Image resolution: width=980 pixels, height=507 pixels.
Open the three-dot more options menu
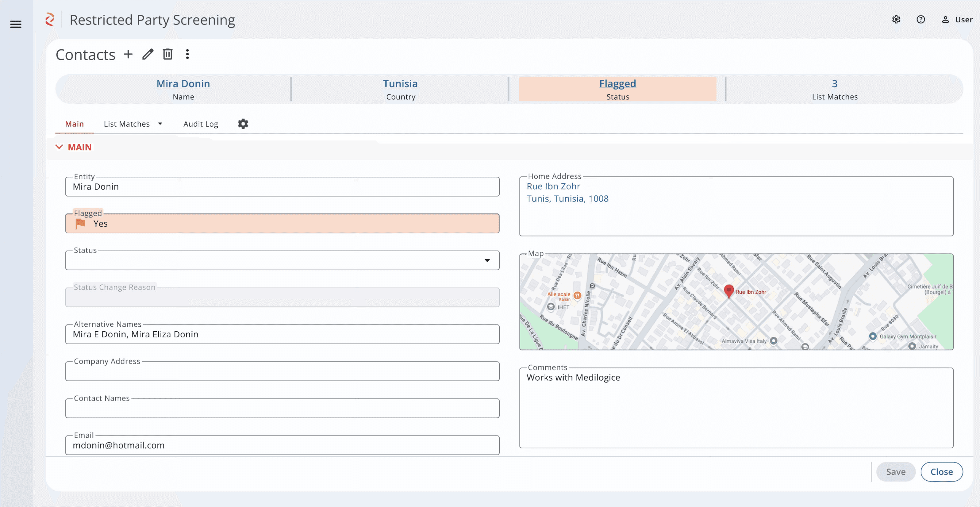[187, 54]
